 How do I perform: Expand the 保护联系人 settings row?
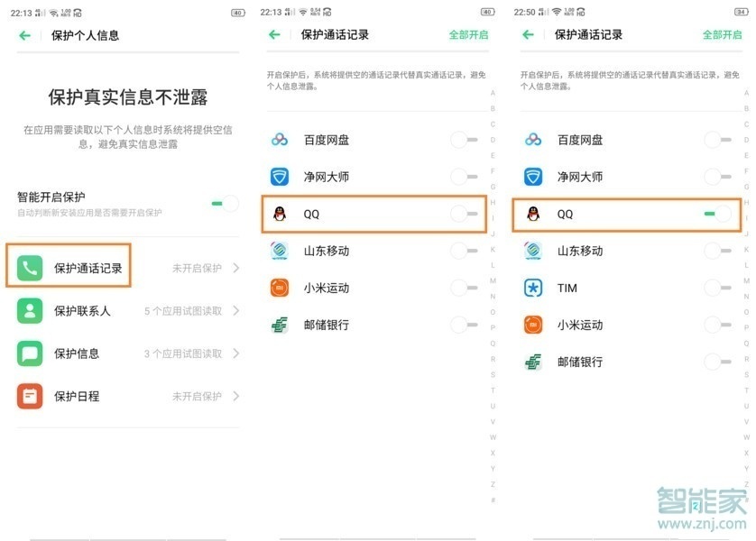pyautogui.click(x=235, y=310)
